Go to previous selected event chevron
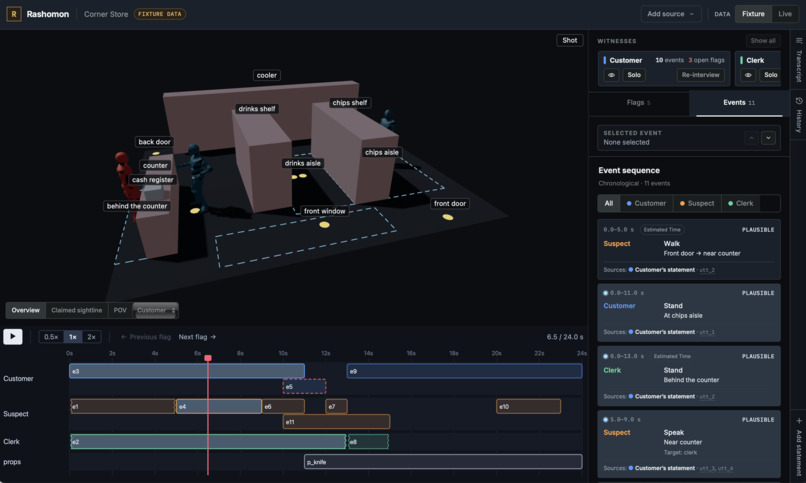806x483 pixels. pos(751,138)
